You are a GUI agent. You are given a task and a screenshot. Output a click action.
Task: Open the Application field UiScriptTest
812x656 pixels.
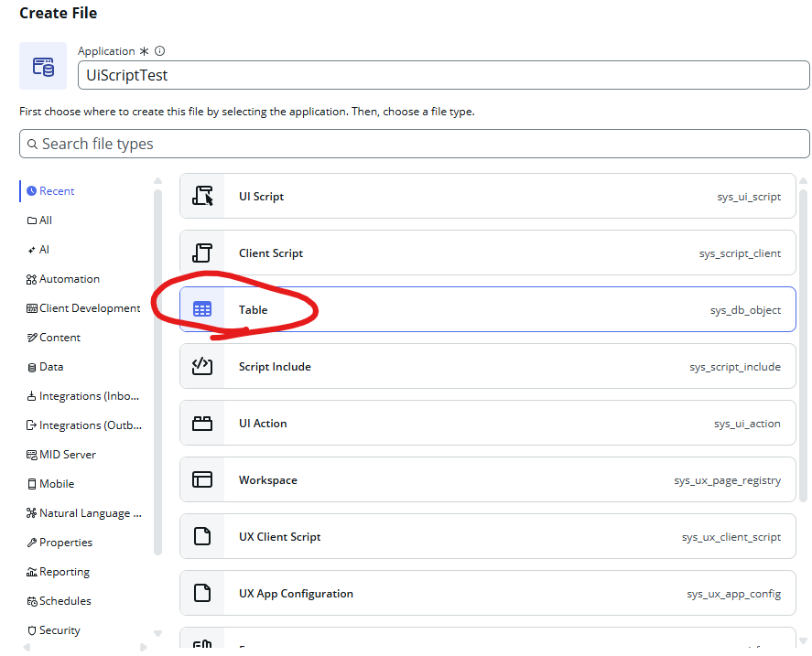coord(443,75)
